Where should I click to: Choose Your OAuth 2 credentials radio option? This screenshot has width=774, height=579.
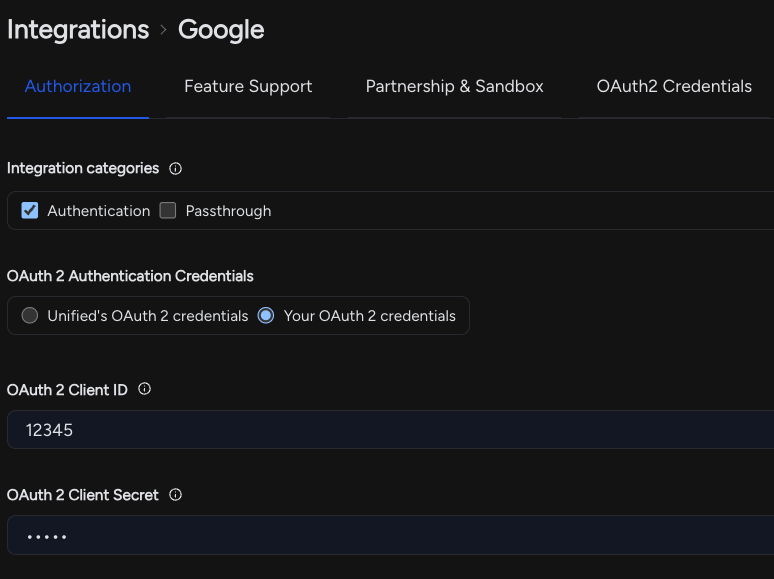[x=266, y=316]
